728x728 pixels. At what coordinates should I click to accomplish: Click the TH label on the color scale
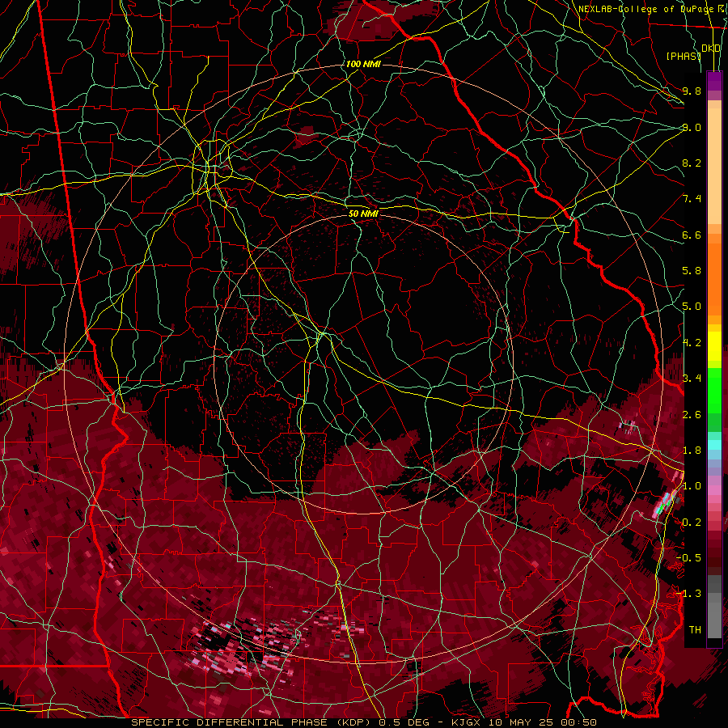click(695, 630)
